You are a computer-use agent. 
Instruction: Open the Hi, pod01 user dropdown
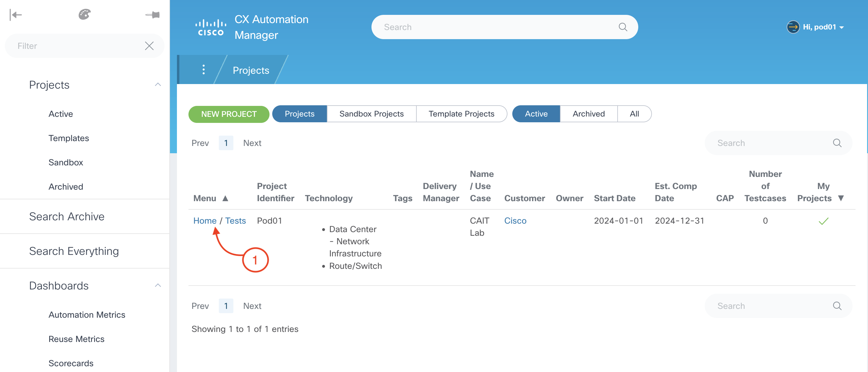pos(819,27)
